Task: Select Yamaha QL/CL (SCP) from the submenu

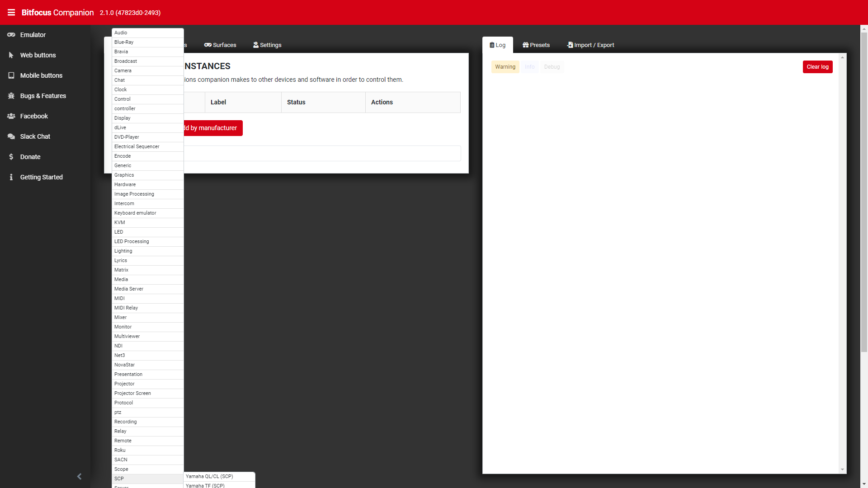Action: [x=209, y=476]
